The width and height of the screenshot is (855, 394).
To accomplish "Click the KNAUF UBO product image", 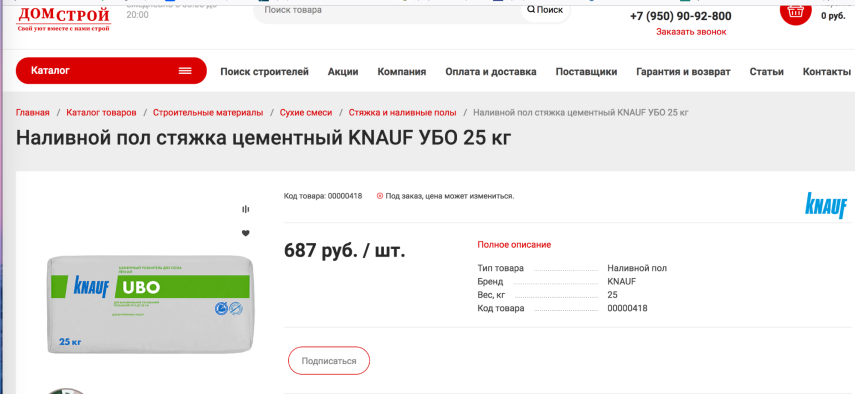I will 151,305.
